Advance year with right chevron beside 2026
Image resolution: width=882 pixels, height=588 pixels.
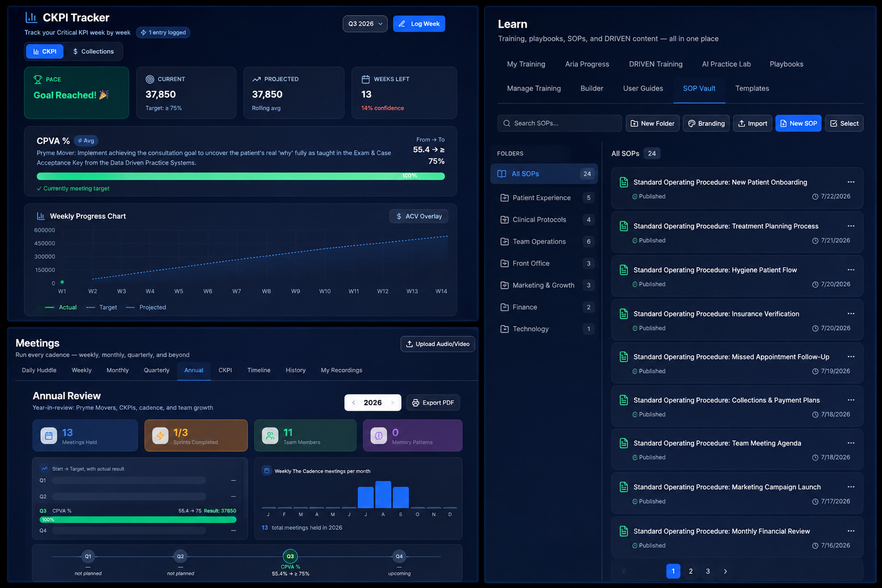[x=393, y=403]
